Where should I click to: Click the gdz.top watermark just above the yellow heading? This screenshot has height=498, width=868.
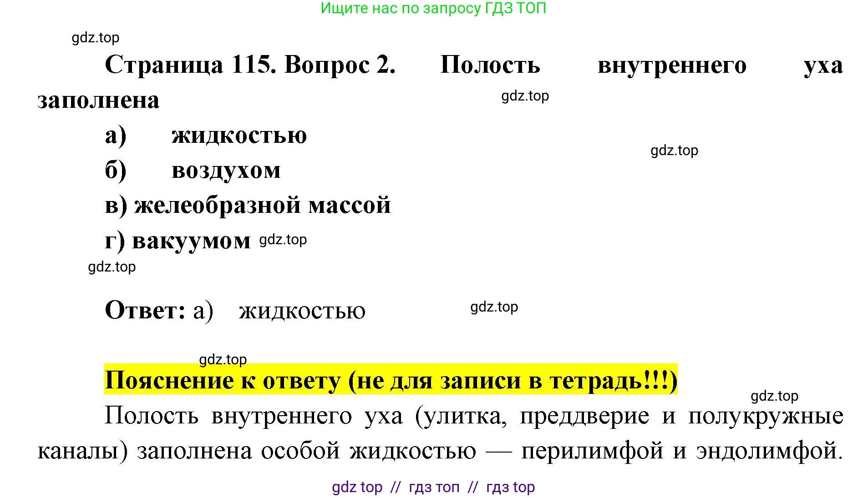223,359
